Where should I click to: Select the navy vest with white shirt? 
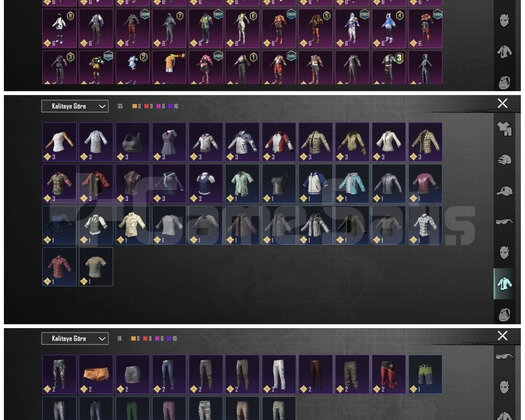click(x=206, y=184)
